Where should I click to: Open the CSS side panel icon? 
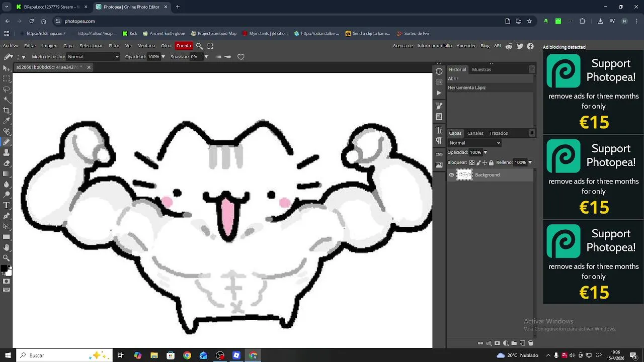coord(439,154)
